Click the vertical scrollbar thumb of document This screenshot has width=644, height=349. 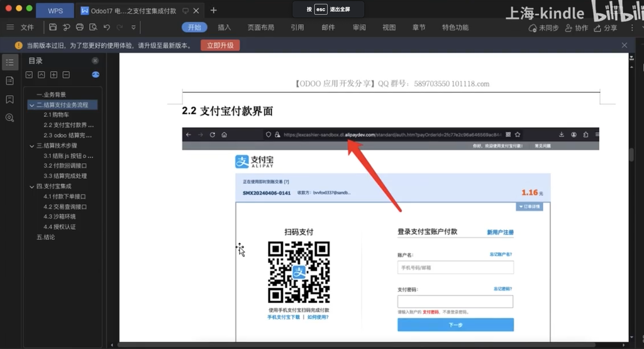[x=631, y=155]
